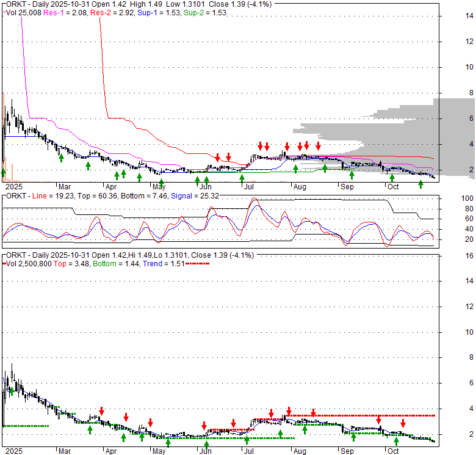Click the Apr date label on the top chart
The height and width of the screenshot is (455, 476).
tap(111, 187)
